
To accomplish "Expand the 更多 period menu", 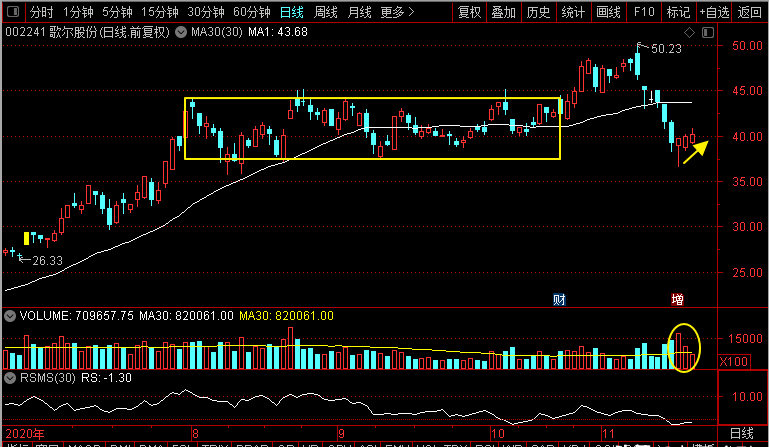I will [x=399, y=13].
